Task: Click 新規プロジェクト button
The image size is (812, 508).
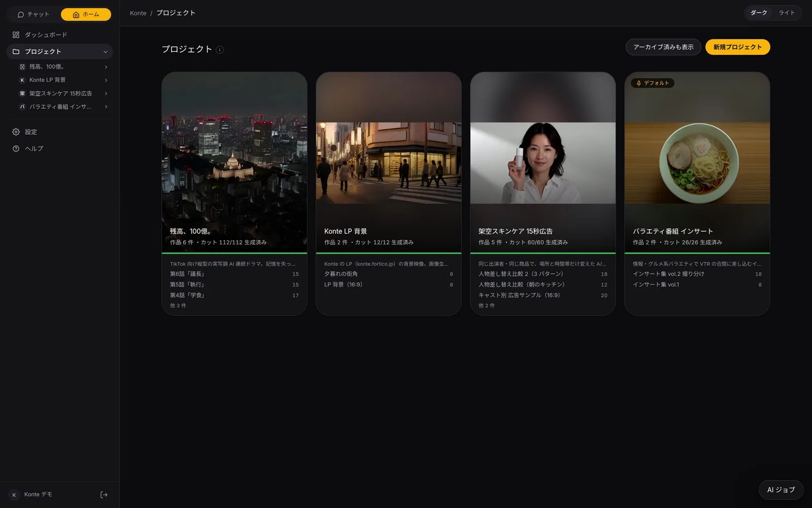Action: tap(737, 47)
